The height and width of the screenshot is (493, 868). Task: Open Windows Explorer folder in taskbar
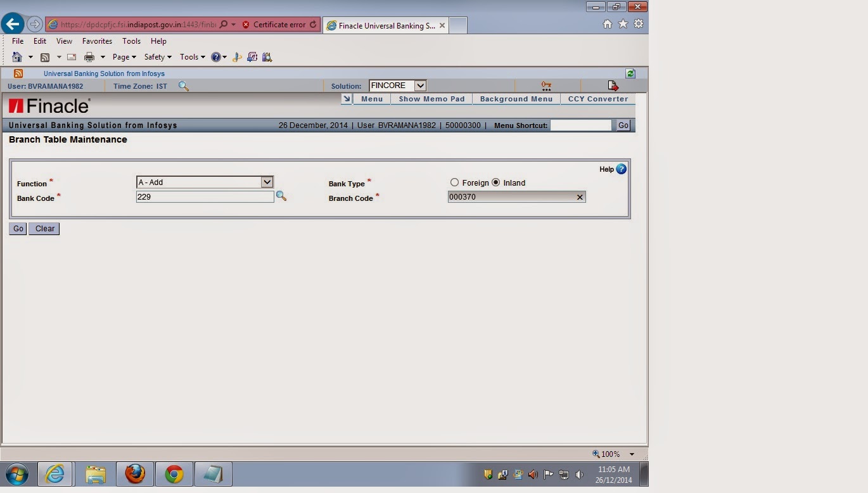point(96,473)
